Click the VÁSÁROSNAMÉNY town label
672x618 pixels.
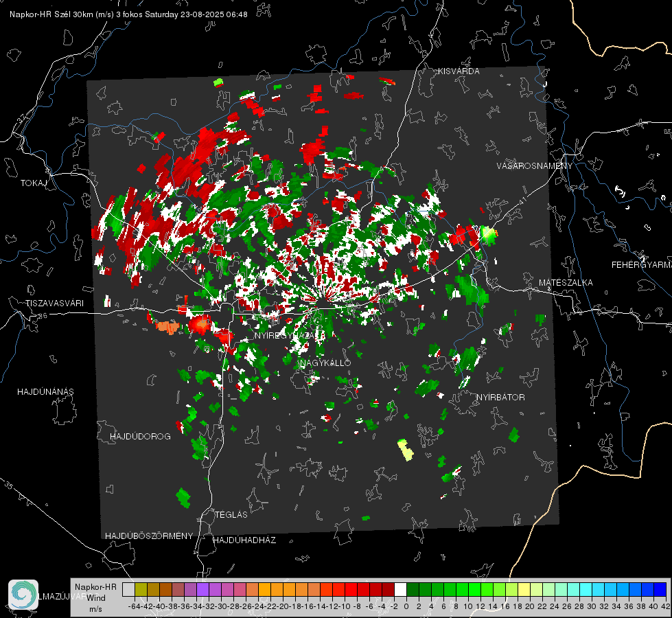tap(535, 166)
